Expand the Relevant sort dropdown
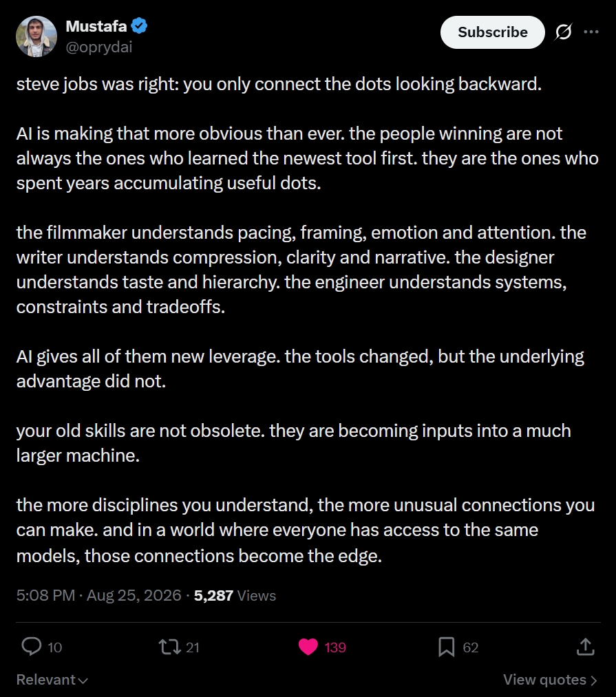Screen dimensions: 616x697 tap(52, 680)
